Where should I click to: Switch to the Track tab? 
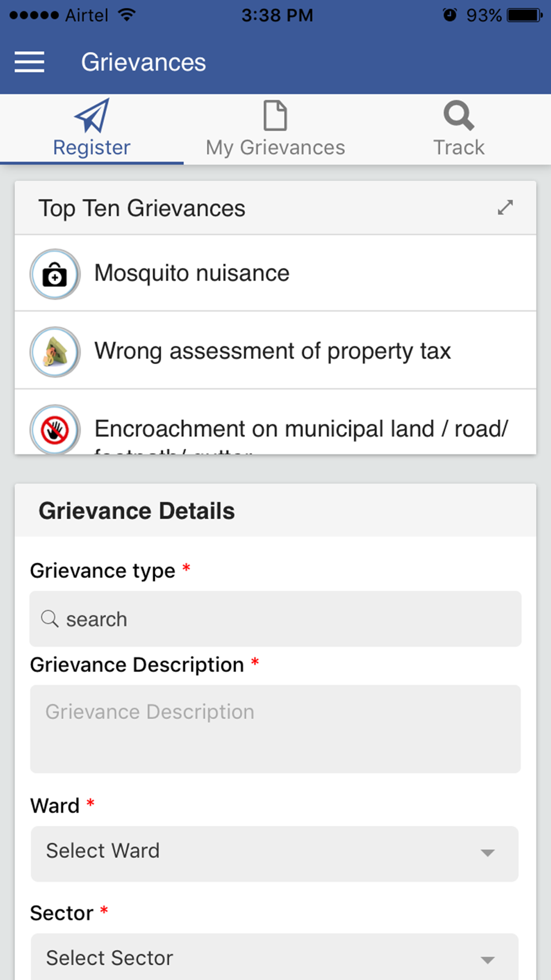pyautogui.click(x=459, y=130)
